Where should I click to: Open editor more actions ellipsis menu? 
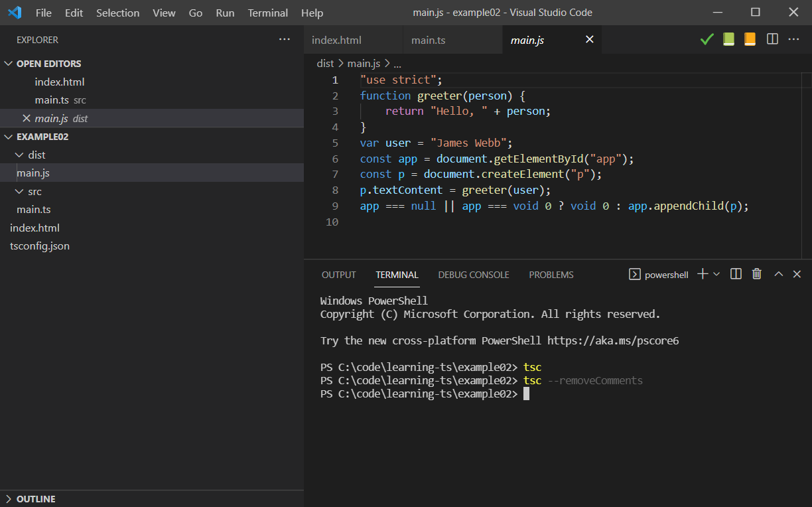pyautogui.click(x=793, y=40)
